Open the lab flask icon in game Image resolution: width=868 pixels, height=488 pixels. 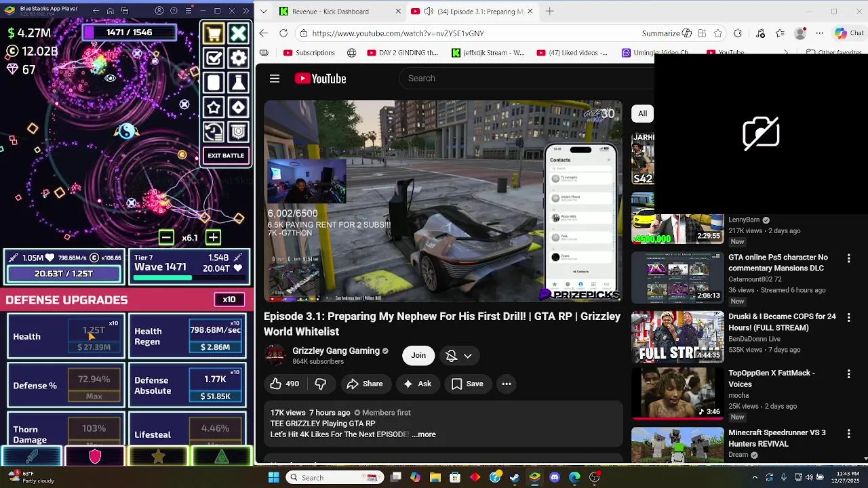[x=238, y=83]
